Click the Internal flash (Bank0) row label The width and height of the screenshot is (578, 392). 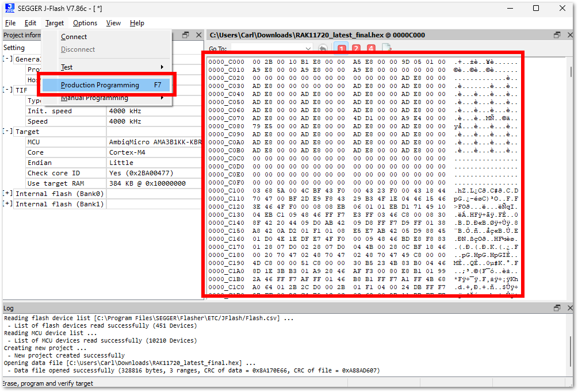point(60,194)
